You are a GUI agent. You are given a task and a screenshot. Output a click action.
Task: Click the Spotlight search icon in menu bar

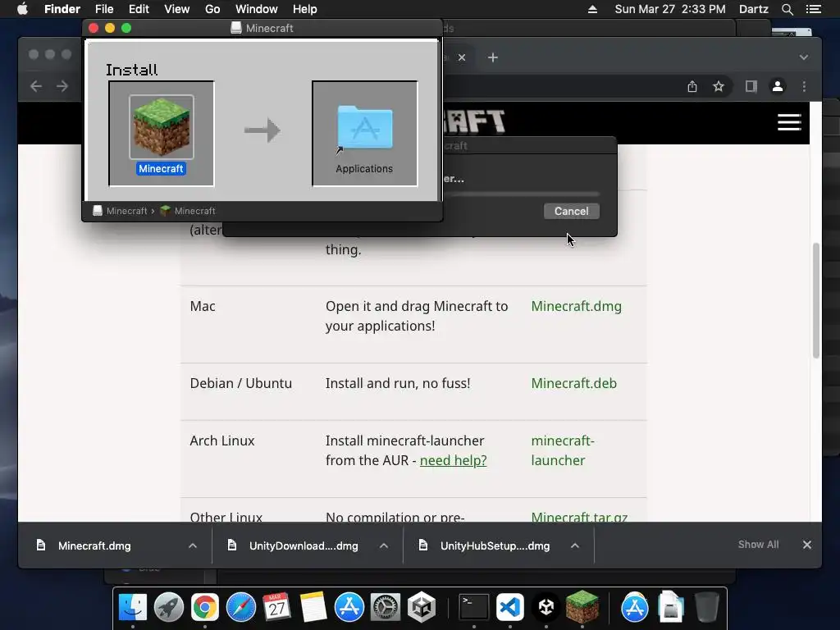787,9
